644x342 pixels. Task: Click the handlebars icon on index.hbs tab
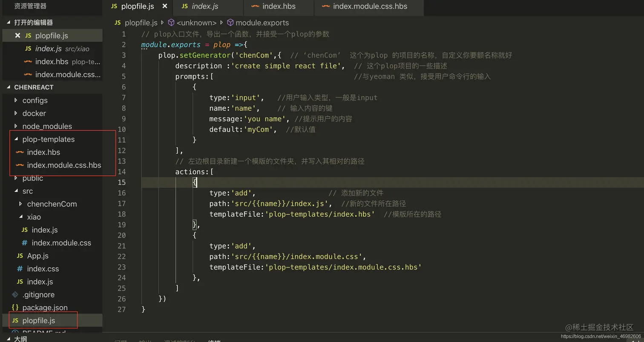(x=255, y=6)
